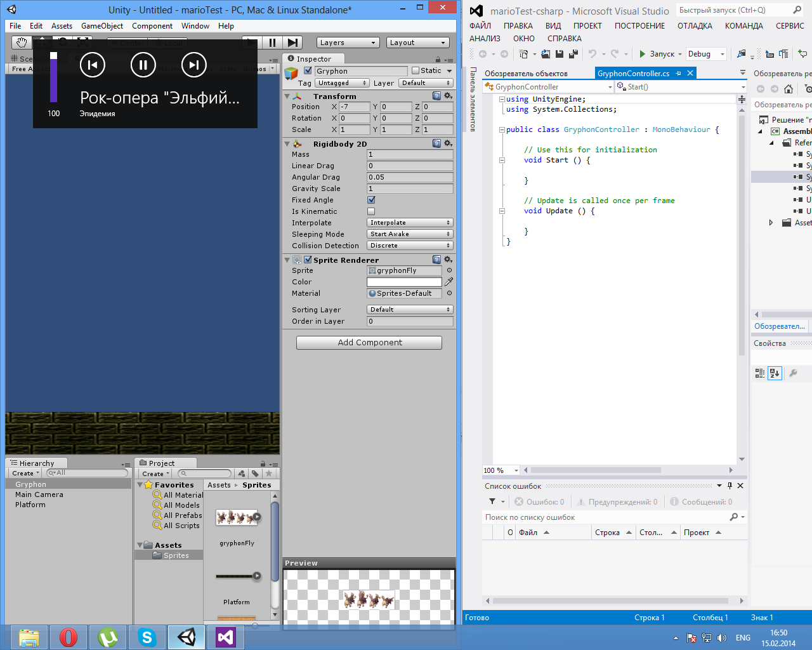The width and height of the screenshot is (812, 650).
Task: Toggle Sprite Renderer enabled checkbox
Action: tap(308, 260)
